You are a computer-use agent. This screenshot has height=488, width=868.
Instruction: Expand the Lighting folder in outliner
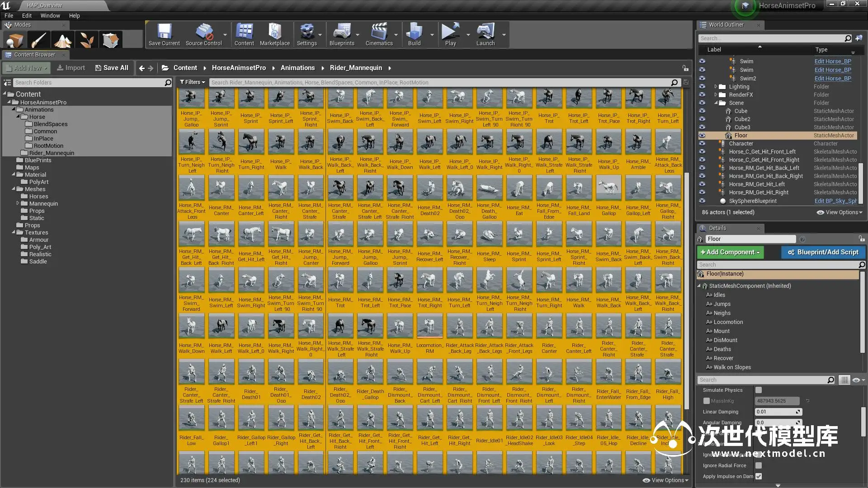[x=716, y=87]
